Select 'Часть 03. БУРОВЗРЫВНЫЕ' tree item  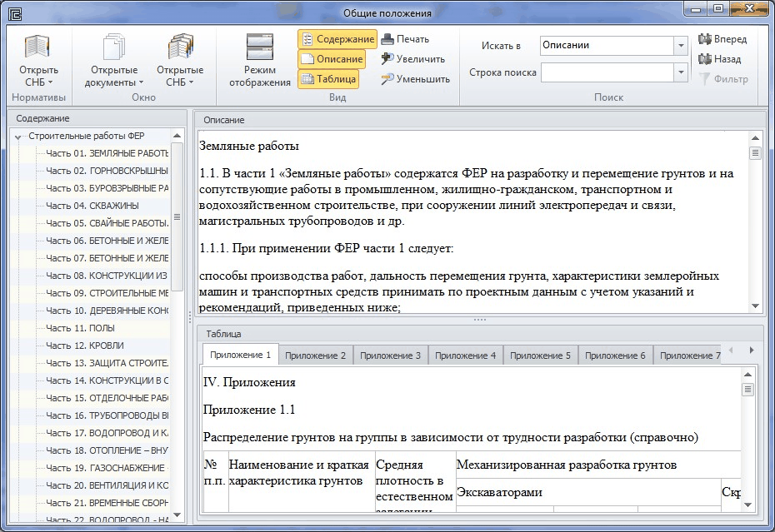[x=107, y=188]
